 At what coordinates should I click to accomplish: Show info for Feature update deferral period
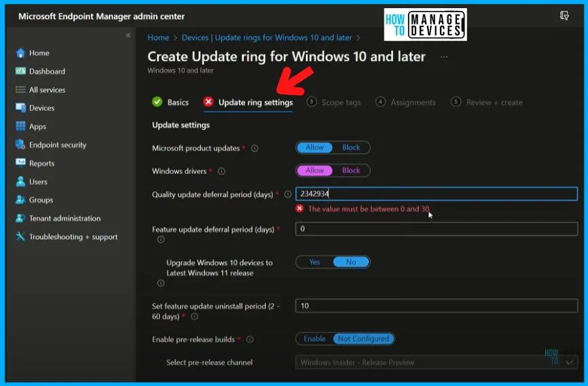[x=161, y=239]
